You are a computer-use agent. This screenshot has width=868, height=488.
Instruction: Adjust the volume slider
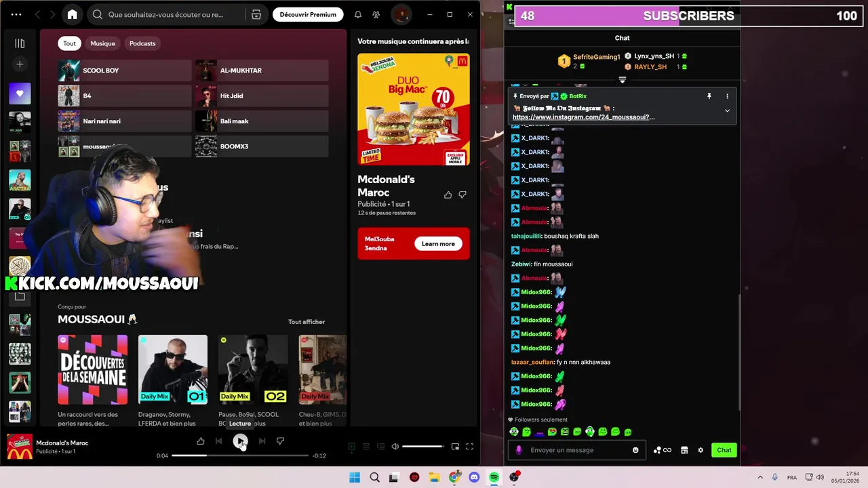coord(423,447)
